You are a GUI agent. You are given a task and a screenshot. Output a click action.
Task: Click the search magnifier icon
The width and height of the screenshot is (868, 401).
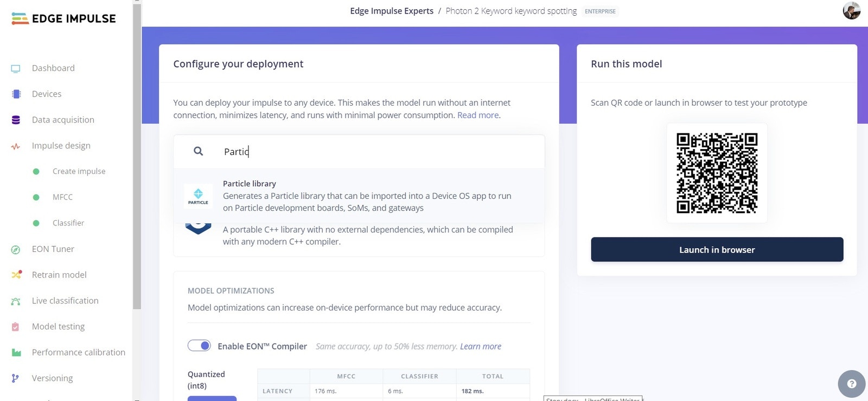[x=199, y=151]
